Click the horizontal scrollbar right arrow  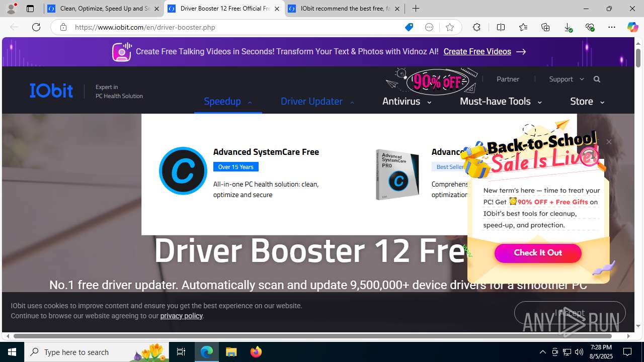628,336
